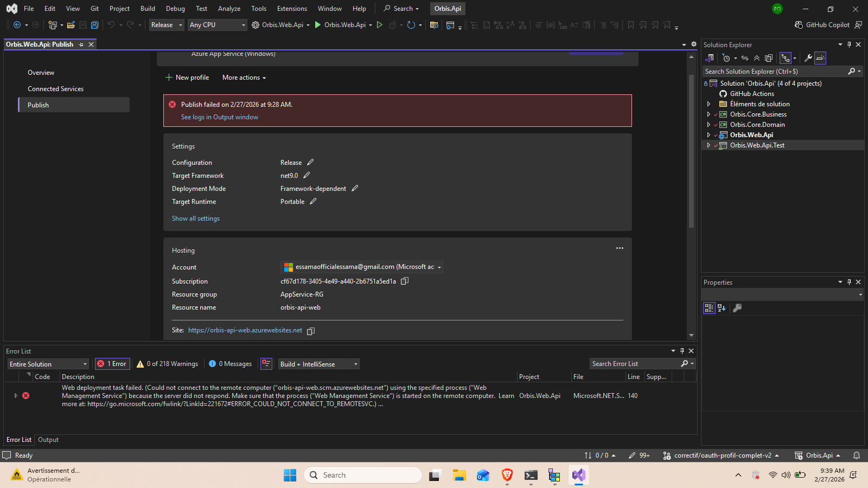
Task: Open the GitHub Copilot button
Action: click(822, 25)
